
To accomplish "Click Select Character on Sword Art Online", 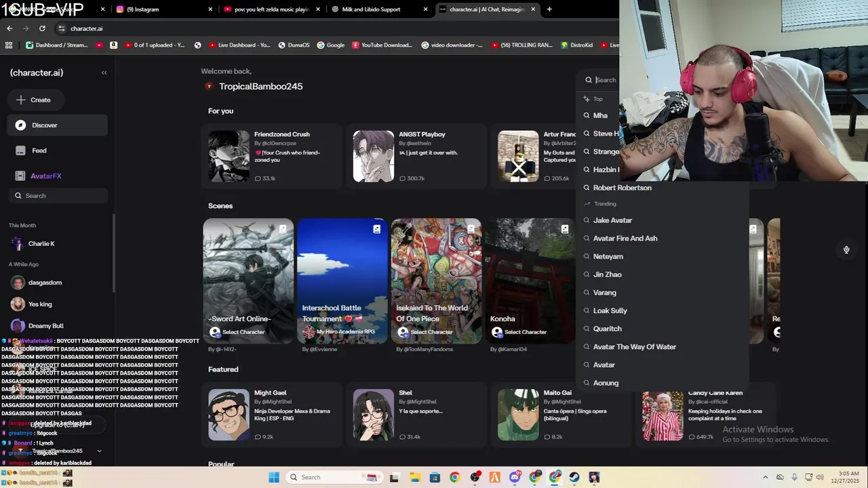I will pyautogui.click(x=237, y=332).
